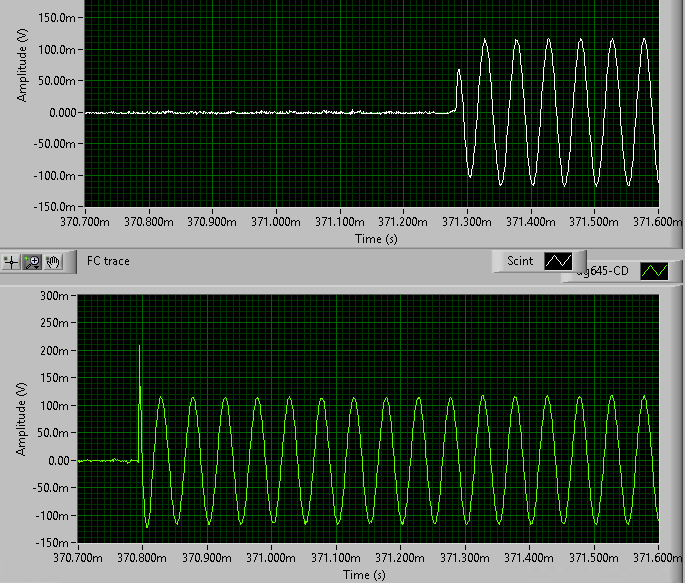This screenshot has width=685, height=583.
Task: Edit top graph -150.0m Y-axis minimum
Action: (54, 207)
